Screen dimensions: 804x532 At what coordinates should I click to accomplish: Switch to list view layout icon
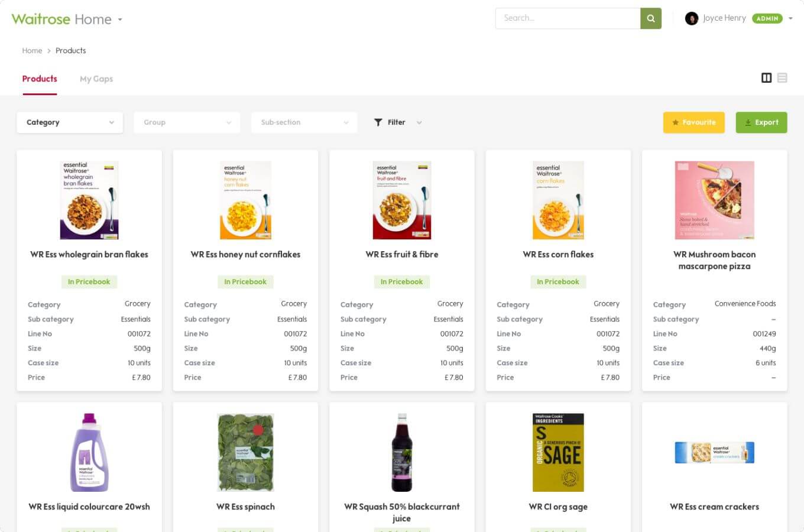[782, 78]
